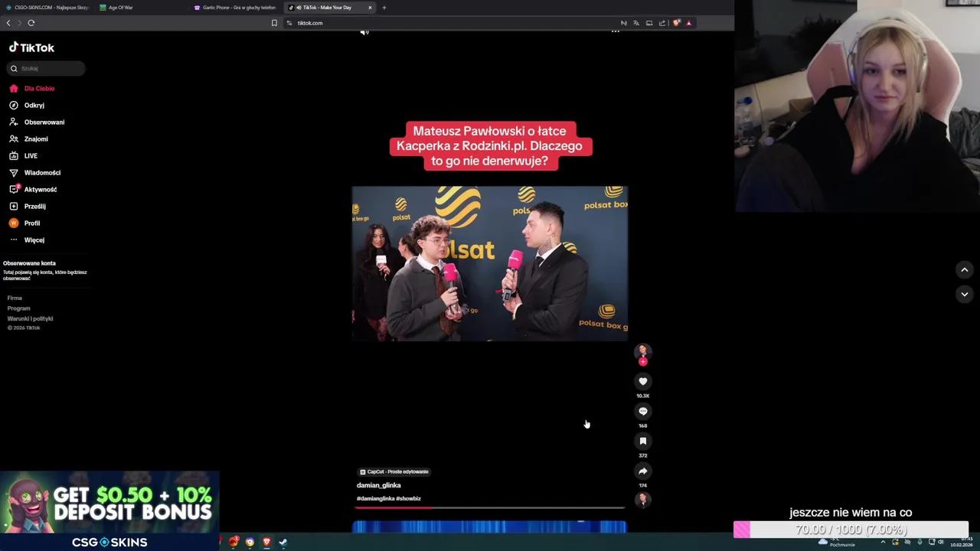Go to the next video with the down arrow
This screenshot has height=551, width=980.
coord(965,294)
